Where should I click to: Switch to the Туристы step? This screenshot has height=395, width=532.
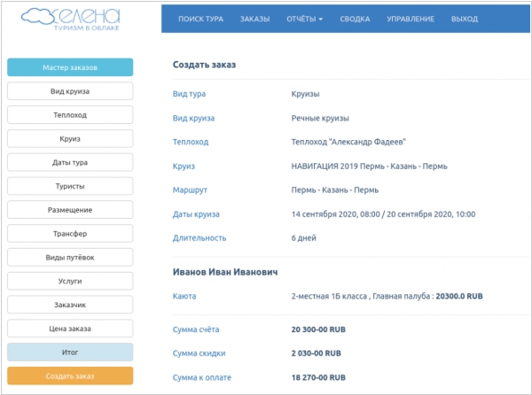pyautogui.click(x=70, y=186)
